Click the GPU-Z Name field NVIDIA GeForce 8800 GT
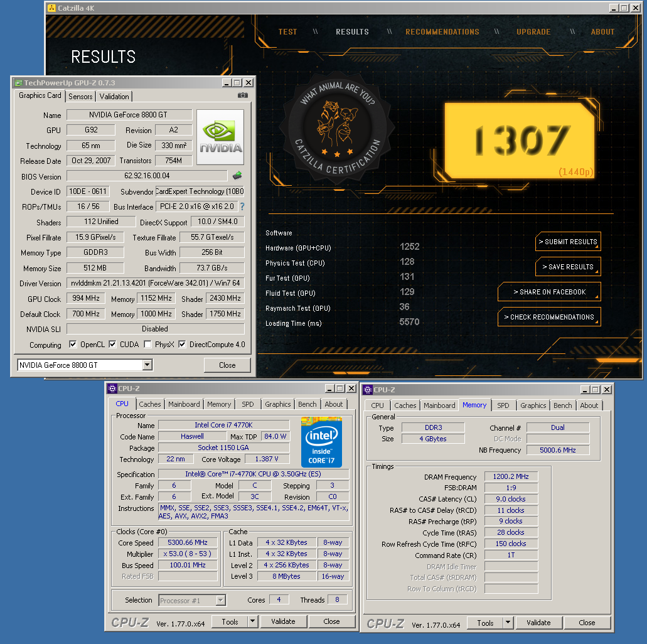The image size is (647, 644). [129, 115]
